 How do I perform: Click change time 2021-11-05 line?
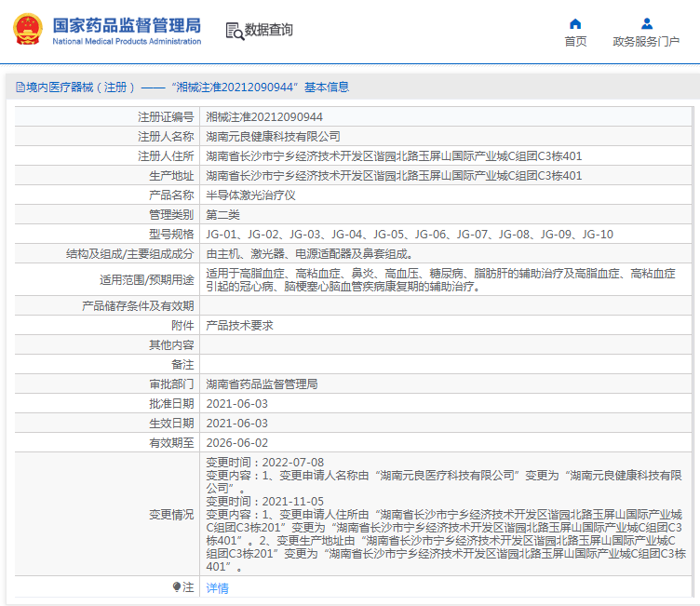(x=264, y=502)
